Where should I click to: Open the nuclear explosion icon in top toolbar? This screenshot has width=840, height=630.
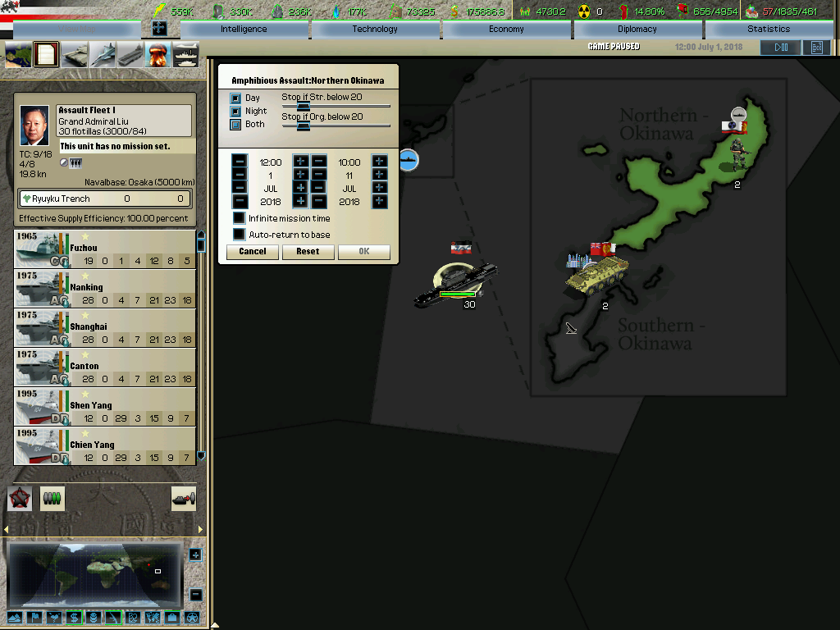click(157, 55)
